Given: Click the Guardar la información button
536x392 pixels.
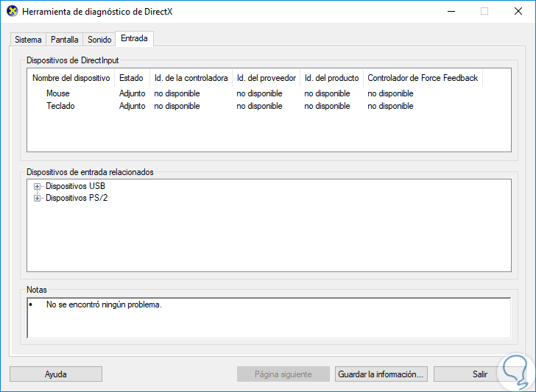Looking at the screenshot, I should point(381,374).
